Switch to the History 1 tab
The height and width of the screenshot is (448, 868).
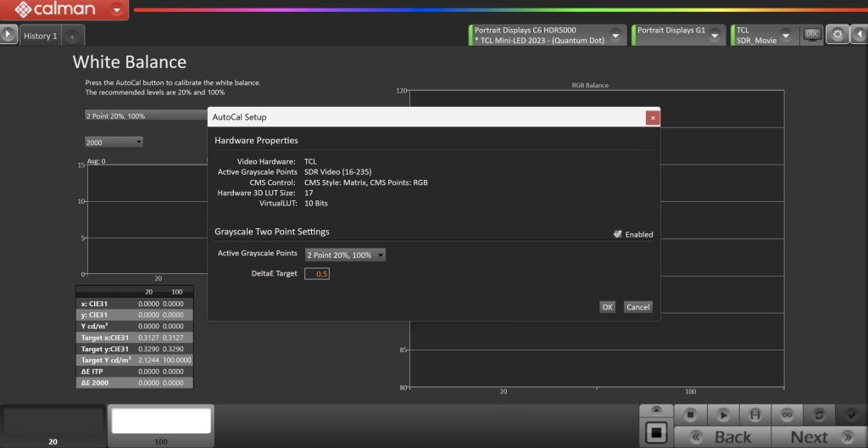41,36
